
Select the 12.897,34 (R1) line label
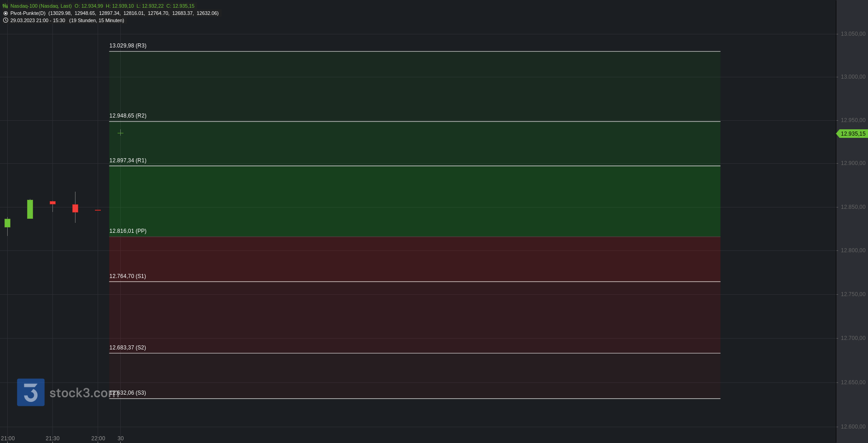(x=128, y=160)
